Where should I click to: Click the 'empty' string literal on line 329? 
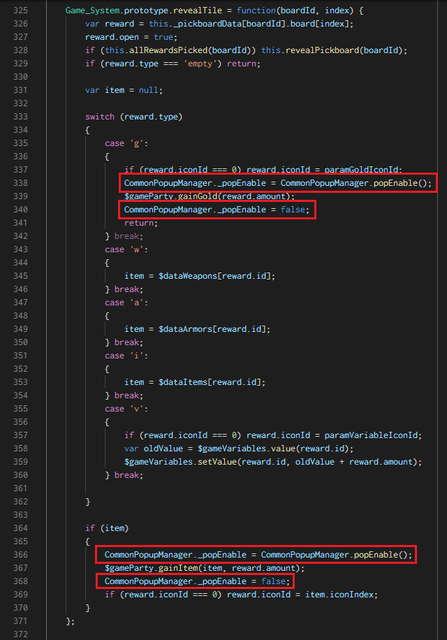click(x=202, y=64)
